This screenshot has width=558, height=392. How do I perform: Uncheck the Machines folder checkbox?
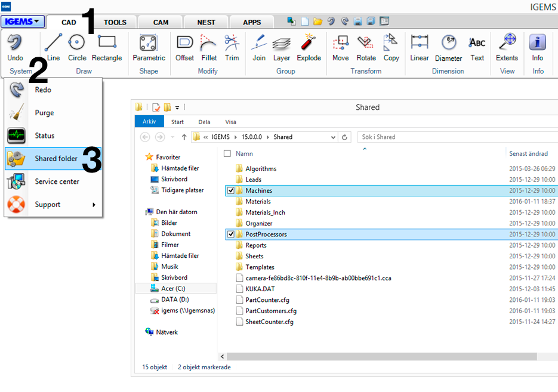point(230,190)
